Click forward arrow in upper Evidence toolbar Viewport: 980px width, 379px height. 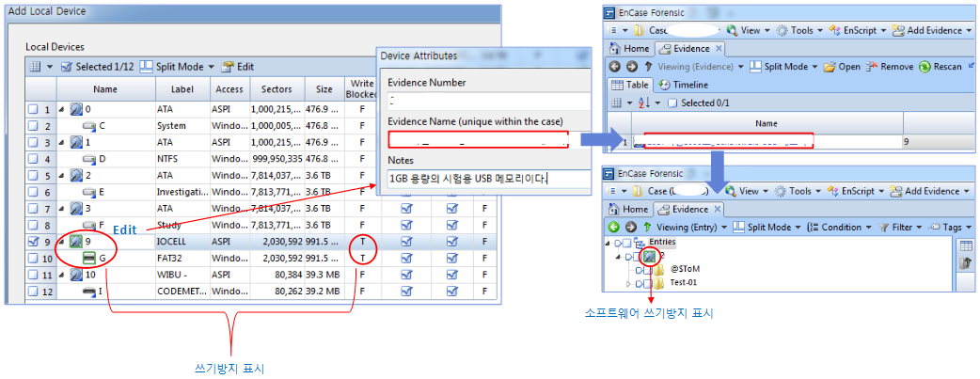[x=631, y=66]
